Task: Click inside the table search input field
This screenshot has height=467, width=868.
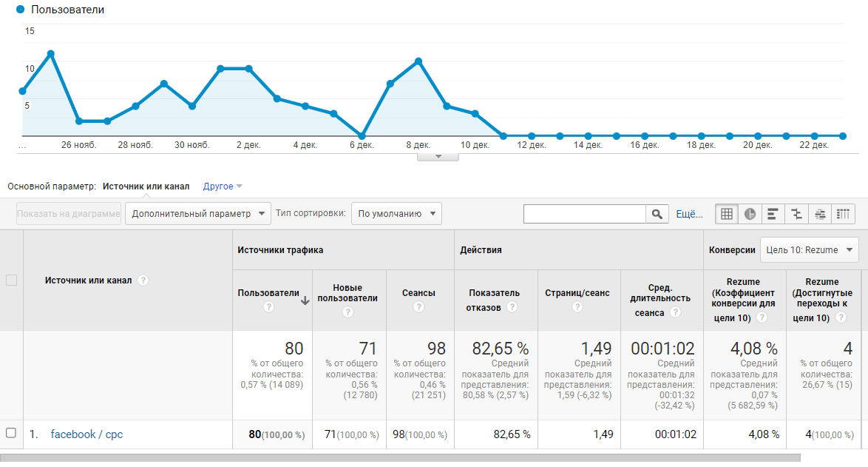Action: 584,214
